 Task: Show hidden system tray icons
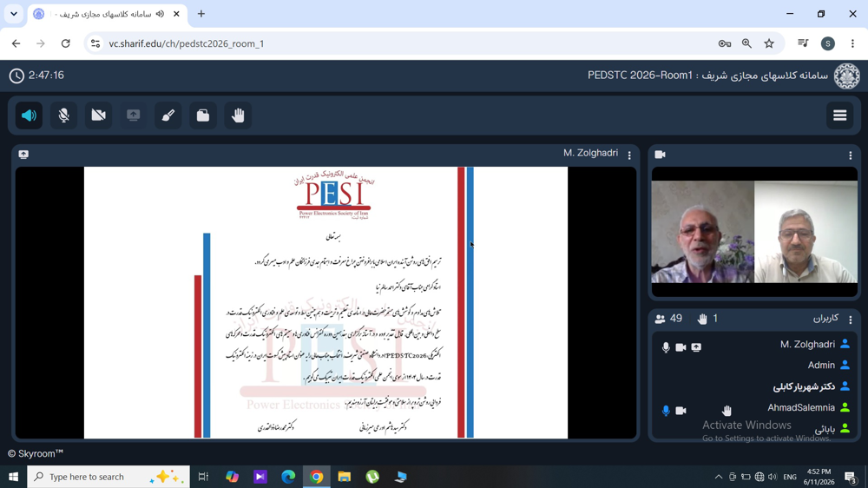719,477
